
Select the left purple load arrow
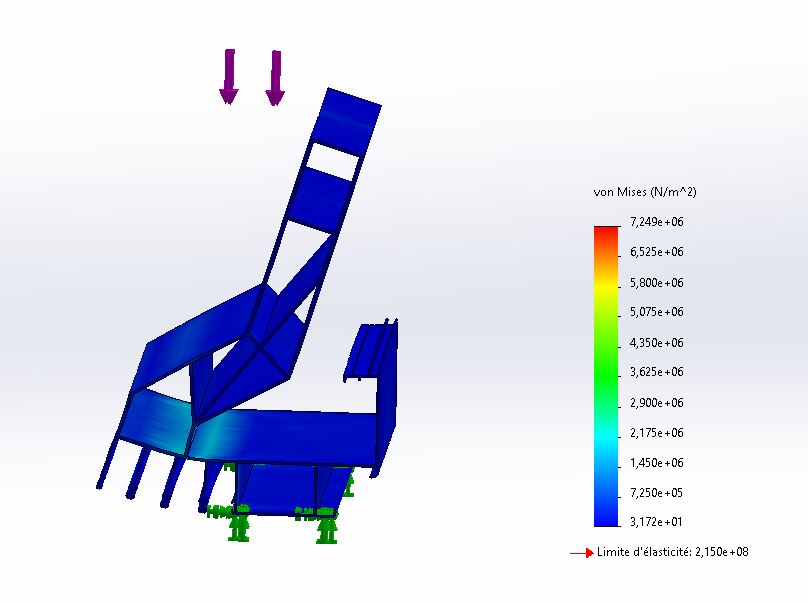(x=229, y=77)
